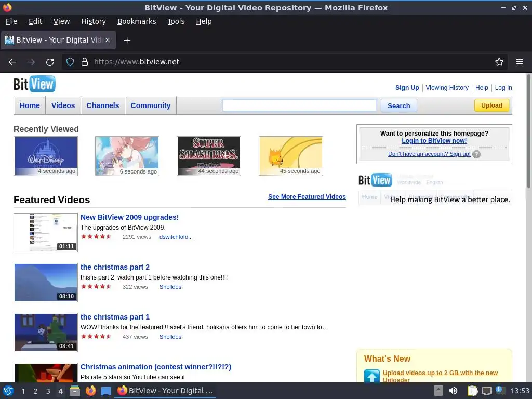Reload the page using the refresh icon
Viewport: 532px width, 399px height.
point(50,62)
